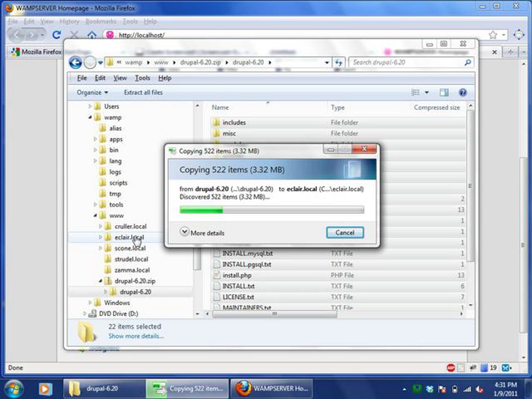Click the Adblock Plus status bar icon
Viewport: 532px width, 399px height.
click(451, 368)
